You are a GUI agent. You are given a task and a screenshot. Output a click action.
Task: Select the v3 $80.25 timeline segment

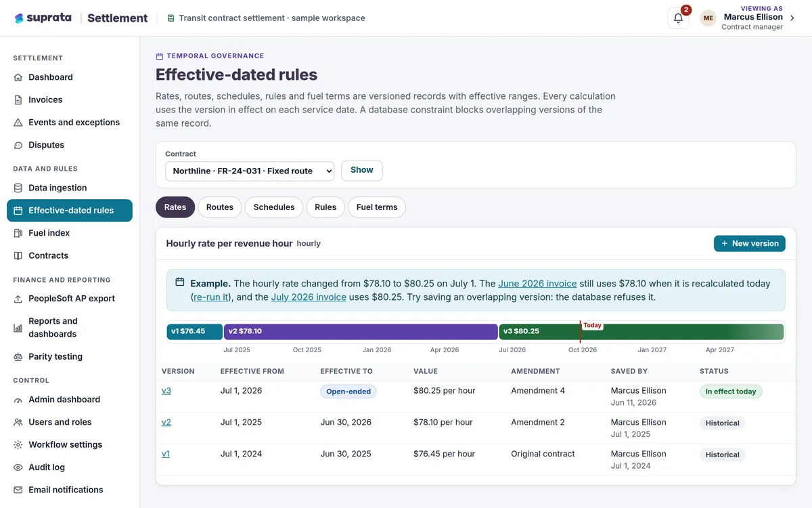point(641,332)
